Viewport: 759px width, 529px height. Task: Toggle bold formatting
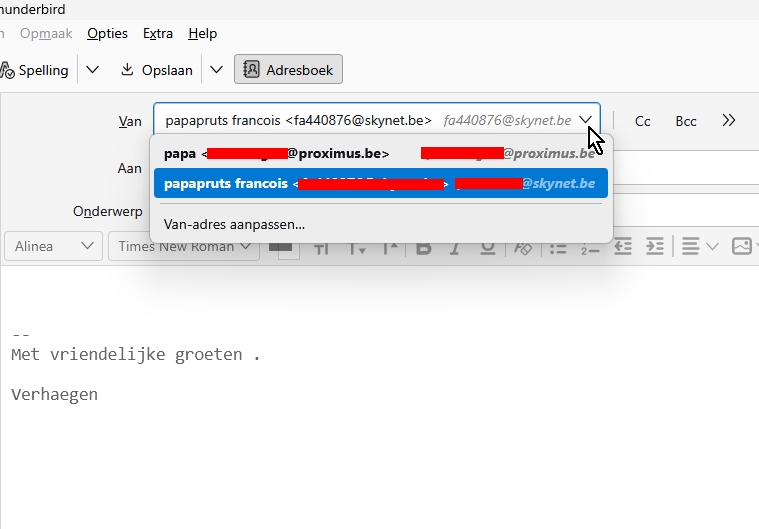pyautogui.click(x=424, y=248)
